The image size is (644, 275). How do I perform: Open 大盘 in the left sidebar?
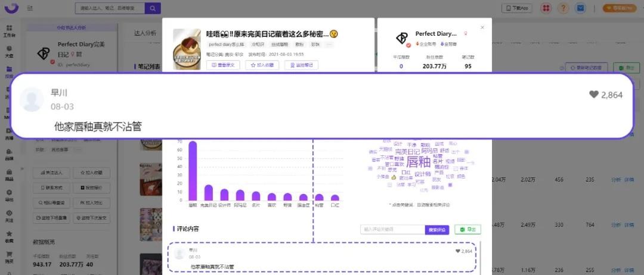pos(9,51)
